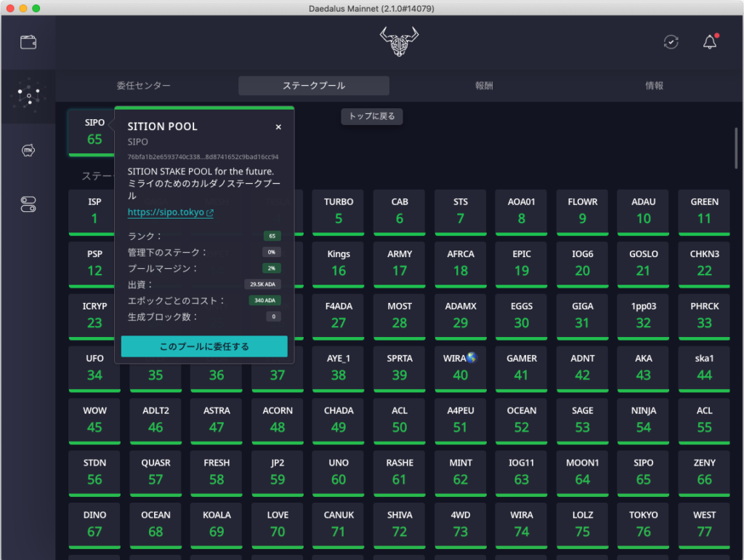This screenshot has height=560, width=744.
Task: Open the TOKYO stake pool tile
Action: click(x=643, y=524)
